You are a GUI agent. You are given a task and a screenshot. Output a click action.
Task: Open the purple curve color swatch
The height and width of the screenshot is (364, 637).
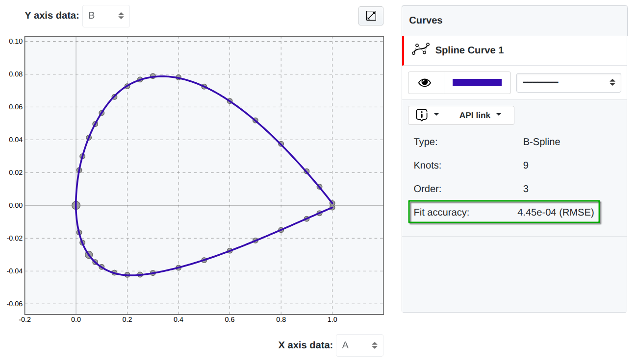(477, 82)
